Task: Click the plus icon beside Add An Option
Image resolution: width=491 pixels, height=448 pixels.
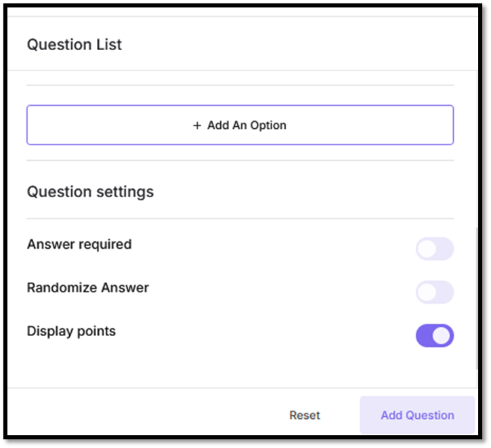Action: [x=197, y=125]
